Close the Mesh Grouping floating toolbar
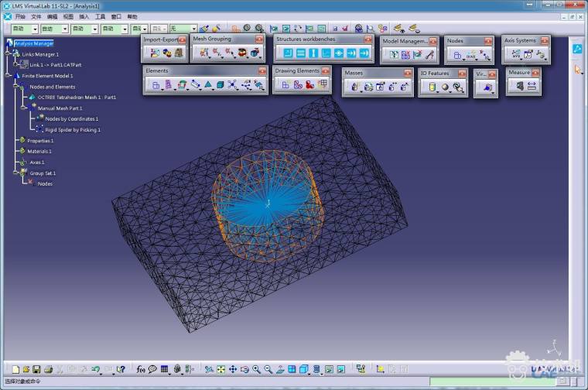The height and width of the screenshot is (390, 588). pyautogui.click(x=259, y=39)
